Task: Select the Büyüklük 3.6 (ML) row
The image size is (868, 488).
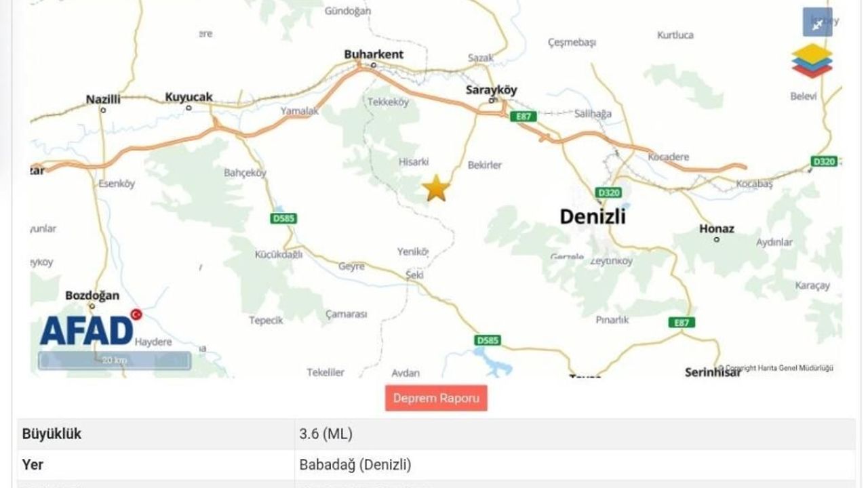Action: click(x=436, y=434)
